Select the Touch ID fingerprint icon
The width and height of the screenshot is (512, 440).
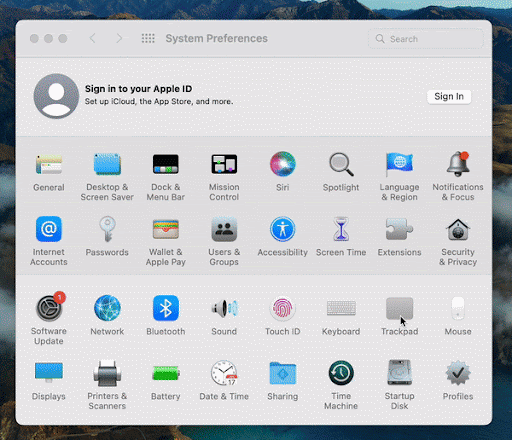click(x=282, y=308)
